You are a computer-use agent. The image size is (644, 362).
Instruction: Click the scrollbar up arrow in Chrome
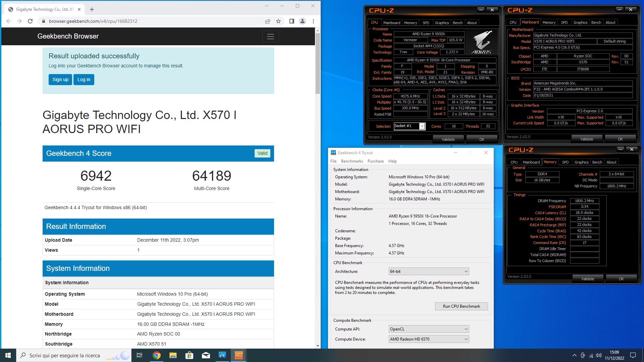318,30
